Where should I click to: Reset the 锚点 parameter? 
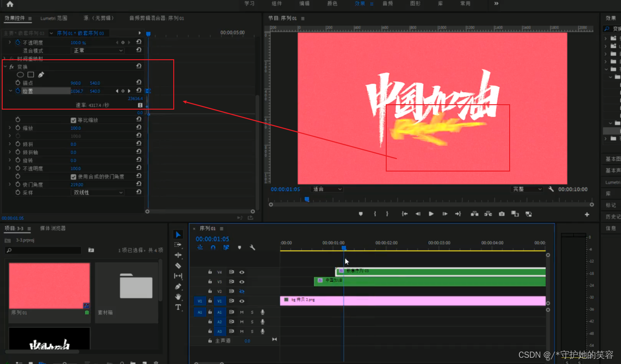pyautogui.click(x=139, y=82)
